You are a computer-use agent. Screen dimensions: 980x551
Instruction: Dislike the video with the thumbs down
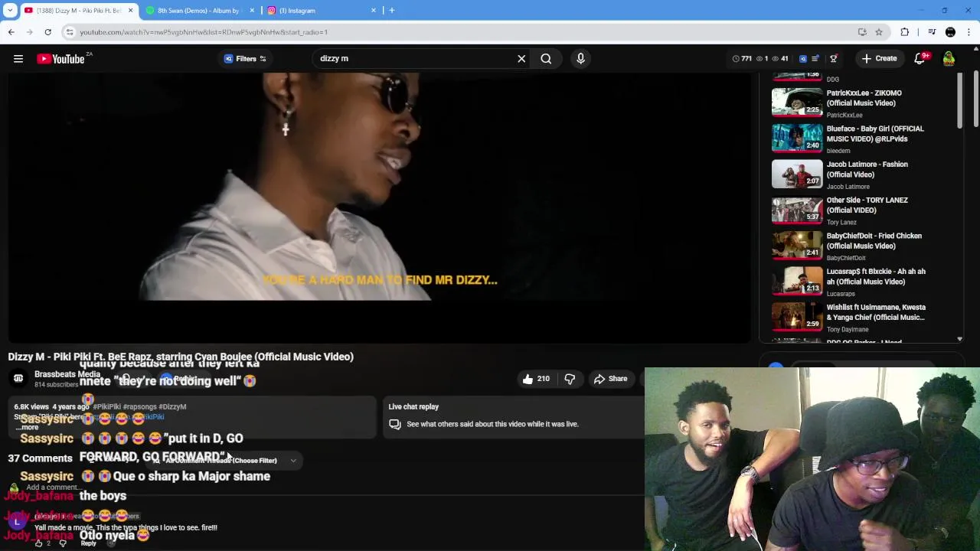click(570, 379)
